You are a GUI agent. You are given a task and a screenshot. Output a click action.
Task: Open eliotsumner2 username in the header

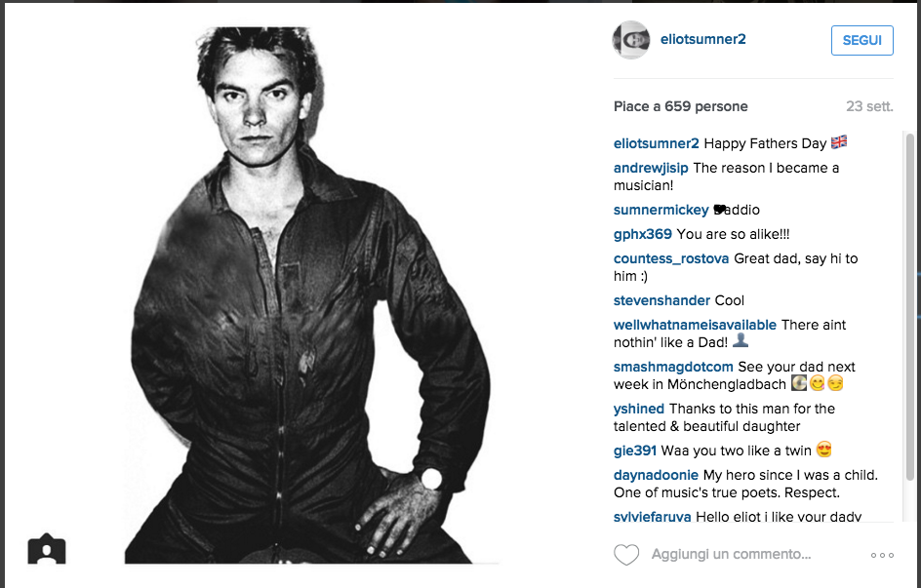pyautogui.click(x=703, y=39)
